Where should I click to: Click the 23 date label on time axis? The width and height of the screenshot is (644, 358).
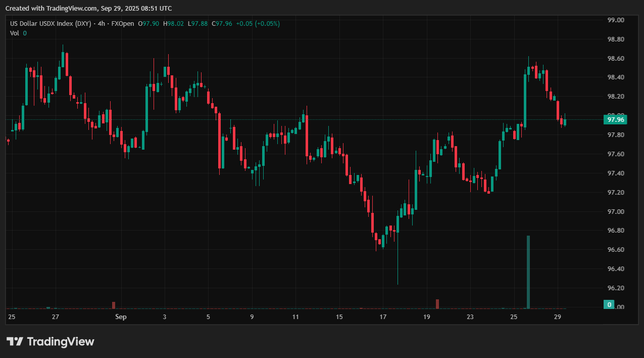470,317
